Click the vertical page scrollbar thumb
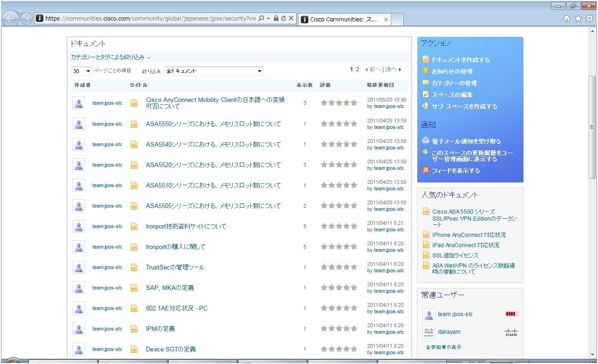 pos(592,127)
